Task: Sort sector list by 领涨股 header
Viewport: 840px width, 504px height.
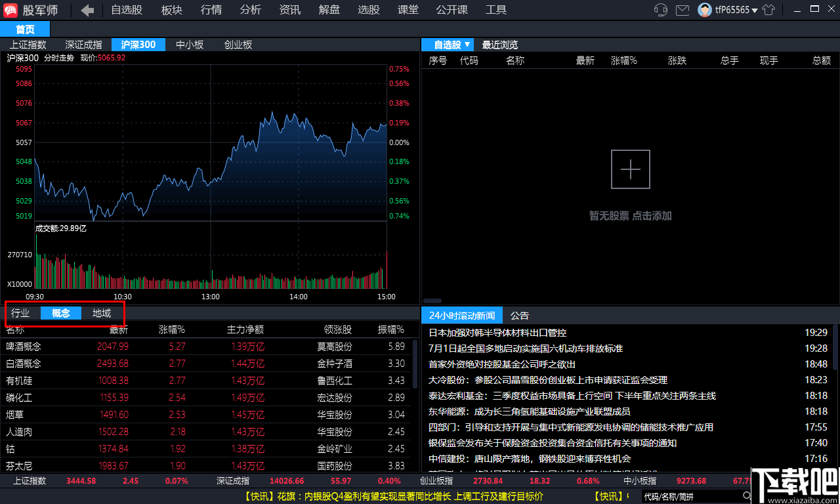Action: point(338,329)
